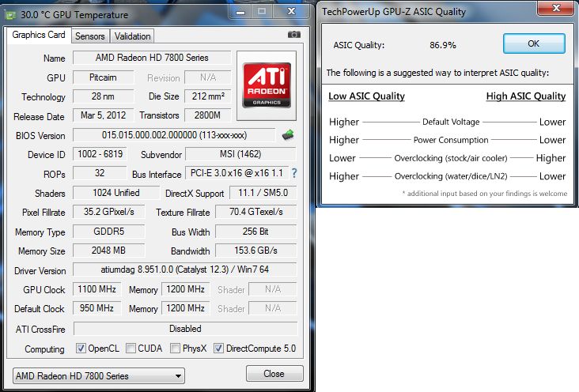
Task: Click the Close button in GPU-Z
Action: click(x=274, y=374)
